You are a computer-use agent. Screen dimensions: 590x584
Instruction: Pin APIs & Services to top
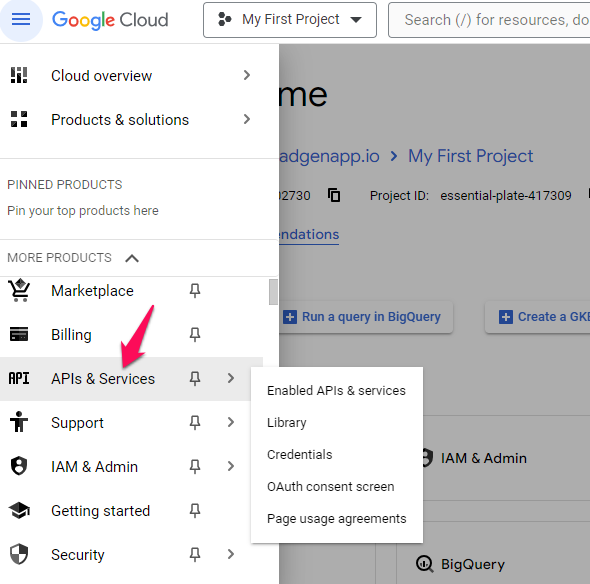click(195, 378)
